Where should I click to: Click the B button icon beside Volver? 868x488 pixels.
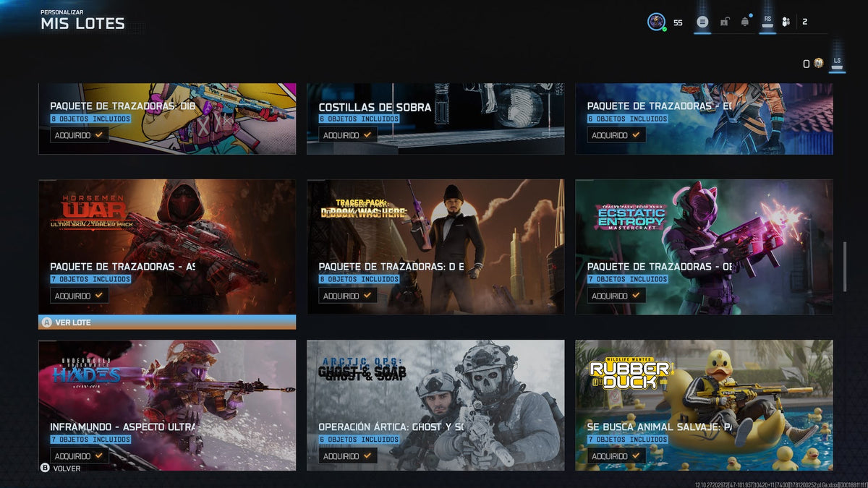45,468
